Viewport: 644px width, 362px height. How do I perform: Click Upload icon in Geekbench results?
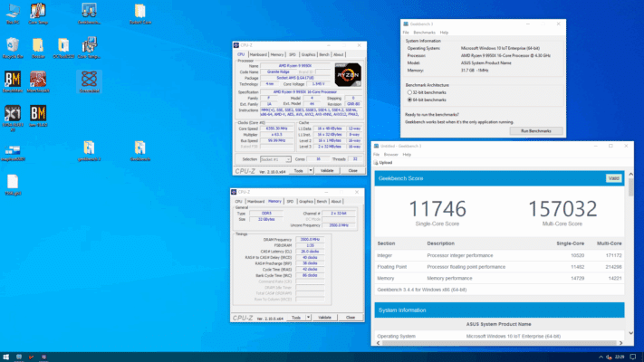(376, 163)
